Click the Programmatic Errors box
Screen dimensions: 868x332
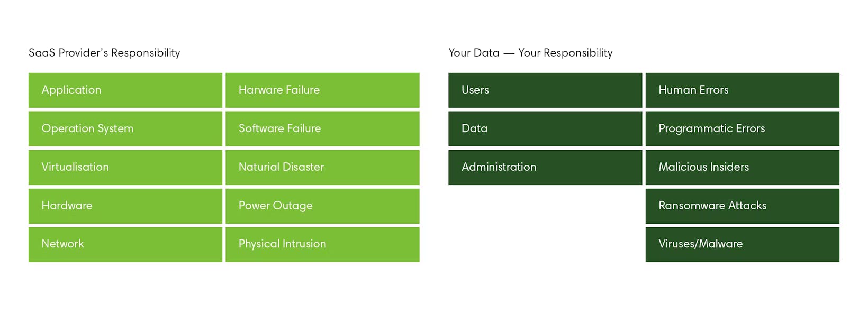(x=743, y=128)
